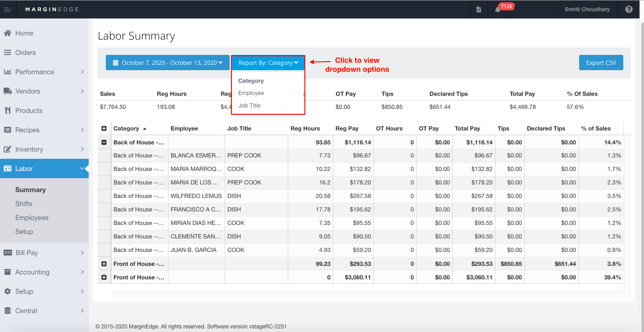Click the Accounting briefcase icon
Screen dimensions: 644x332
[x=7, y=272]
